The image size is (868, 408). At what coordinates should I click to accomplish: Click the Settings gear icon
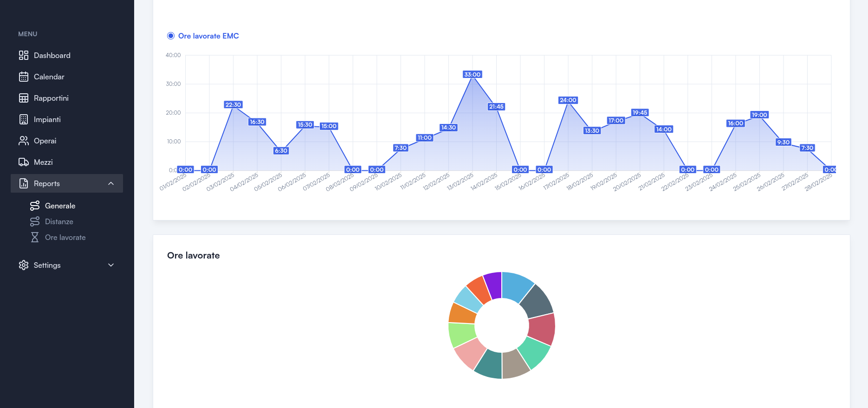24,265
